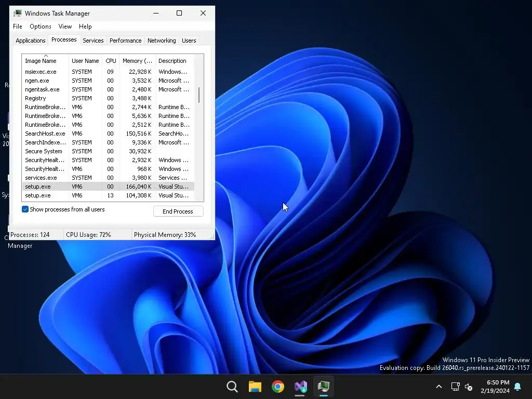532x399 pixels.
Task: Click the 150,516 K memory value
Action: [139, 134]
